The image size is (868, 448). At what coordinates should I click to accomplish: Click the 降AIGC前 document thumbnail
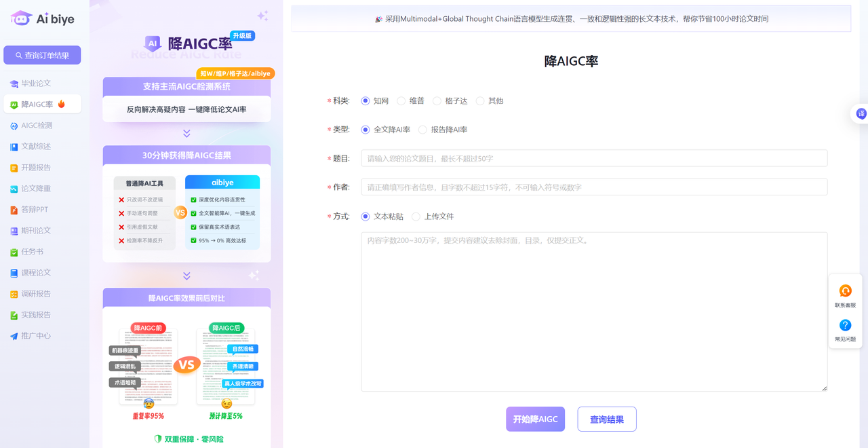click(x=149, y=367)
